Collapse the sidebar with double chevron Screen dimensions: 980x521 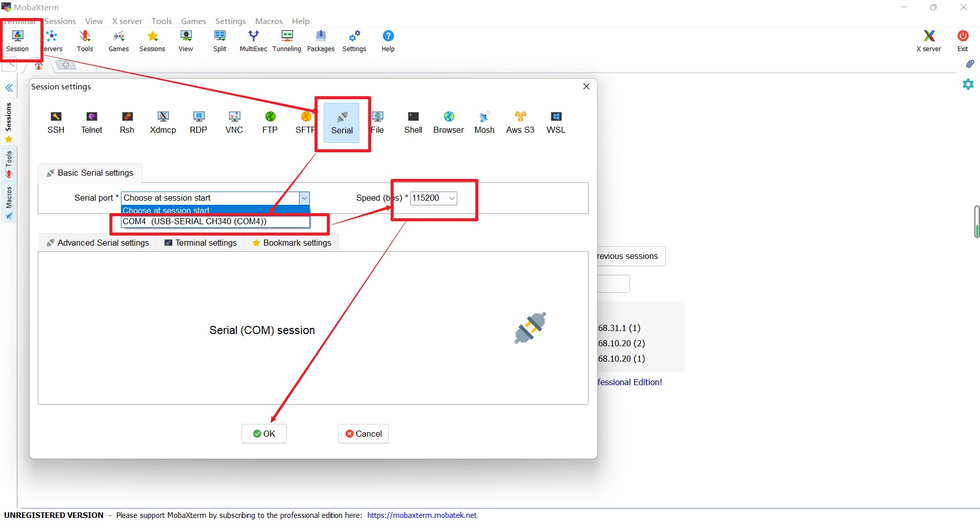9,88
